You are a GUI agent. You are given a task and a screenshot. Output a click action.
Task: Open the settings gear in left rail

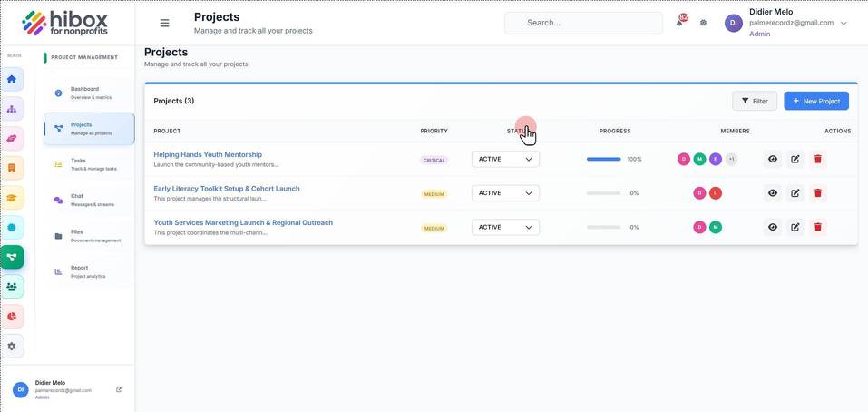point(12,346)
